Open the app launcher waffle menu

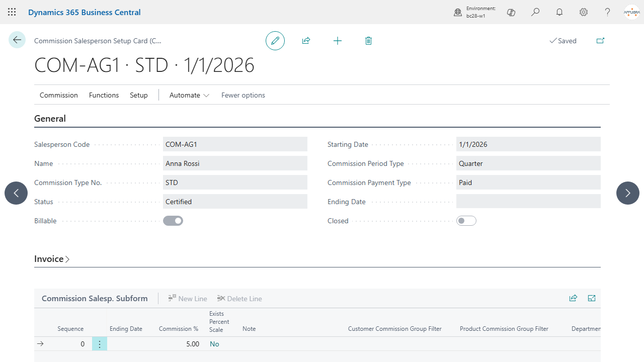coord(12,12)
